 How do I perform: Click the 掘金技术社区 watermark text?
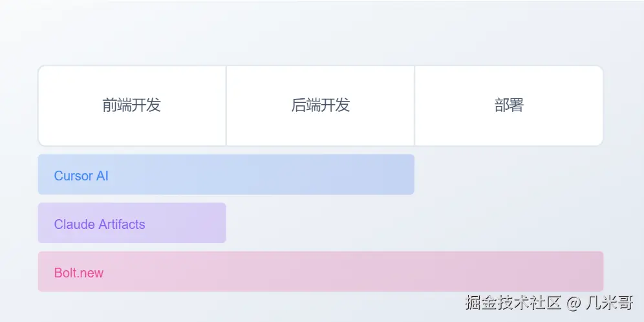coord(513,302)
